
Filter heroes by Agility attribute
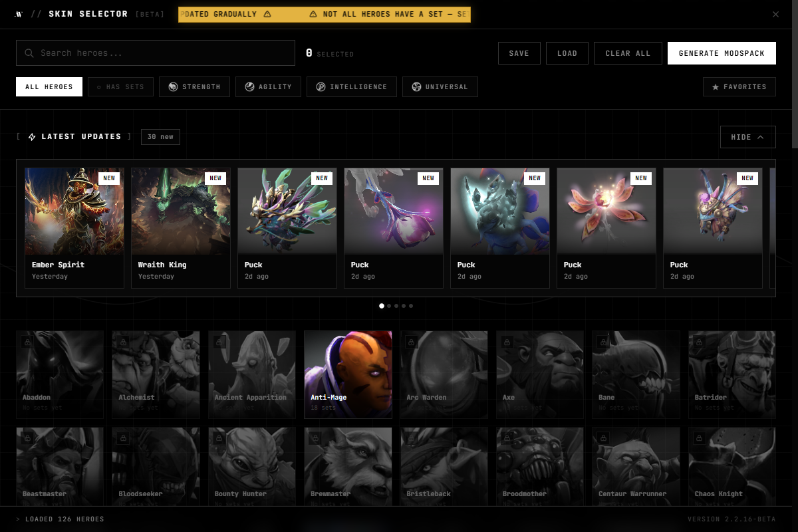268,87
